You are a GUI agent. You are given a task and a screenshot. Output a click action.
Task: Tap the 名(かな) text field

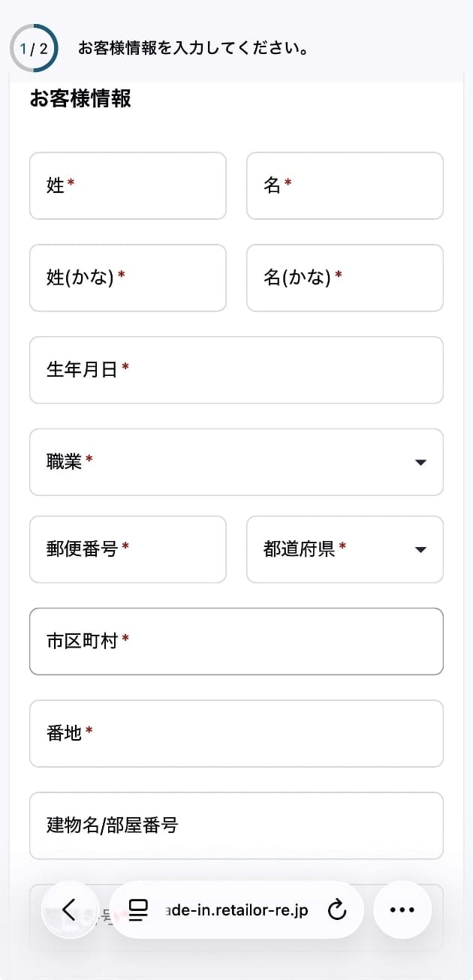[x=345, y=278]
